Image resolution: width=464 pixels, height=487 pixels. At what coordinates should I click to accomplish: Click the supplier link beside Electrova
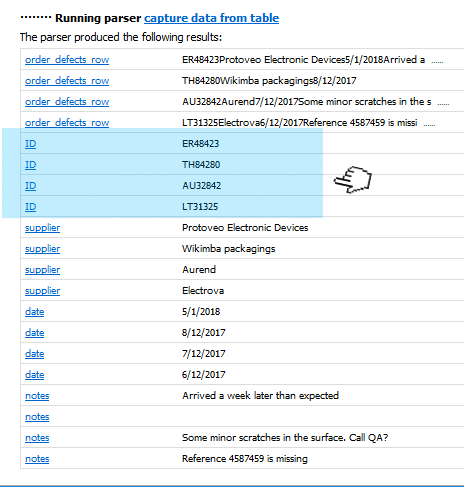tap(42, 291)
